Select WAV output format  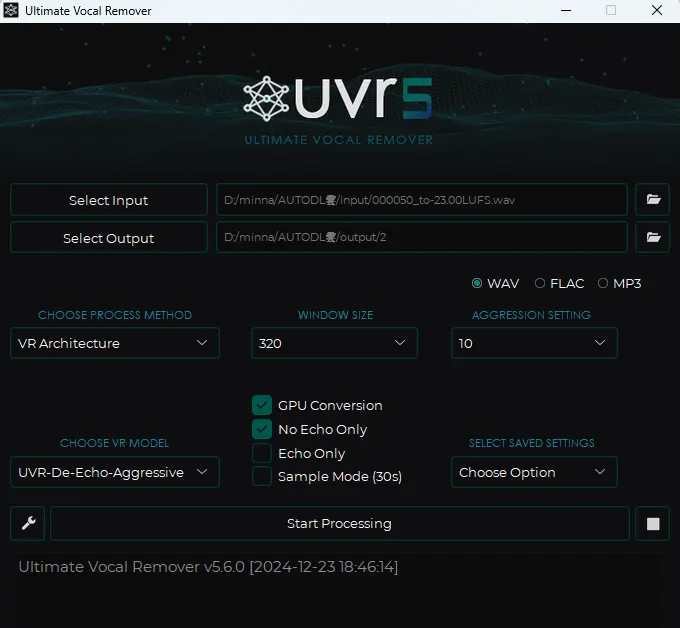click(495, 283)
